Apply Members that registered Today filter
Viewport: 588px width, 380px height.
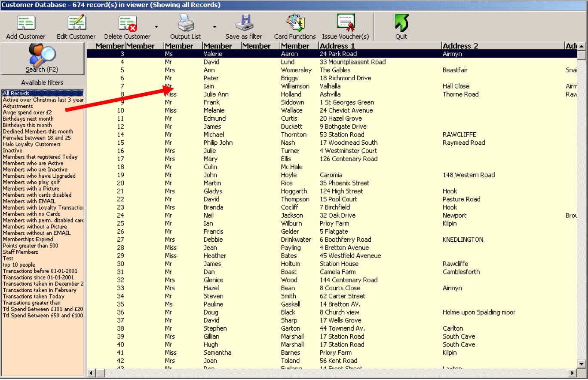[40, 157]
